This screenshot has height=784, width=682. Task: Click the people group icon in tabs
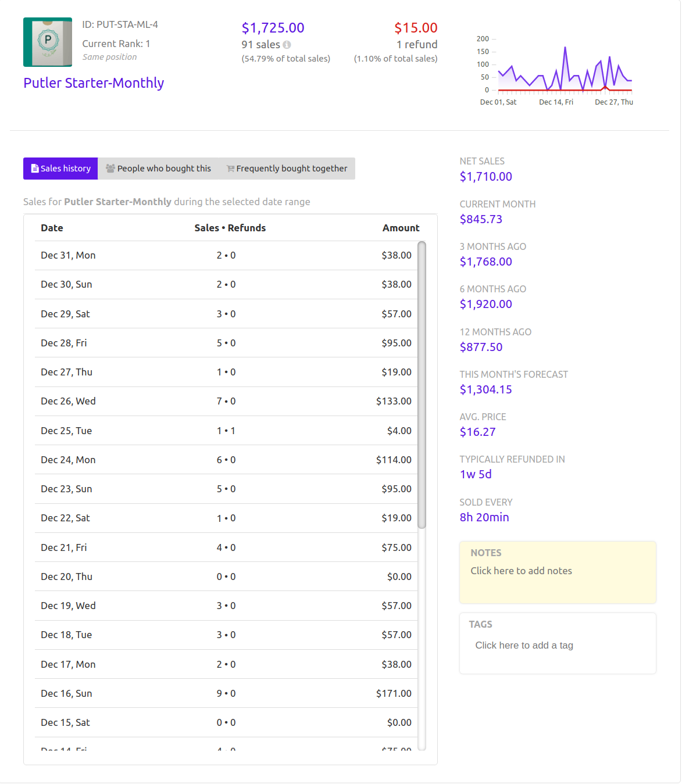110,169
